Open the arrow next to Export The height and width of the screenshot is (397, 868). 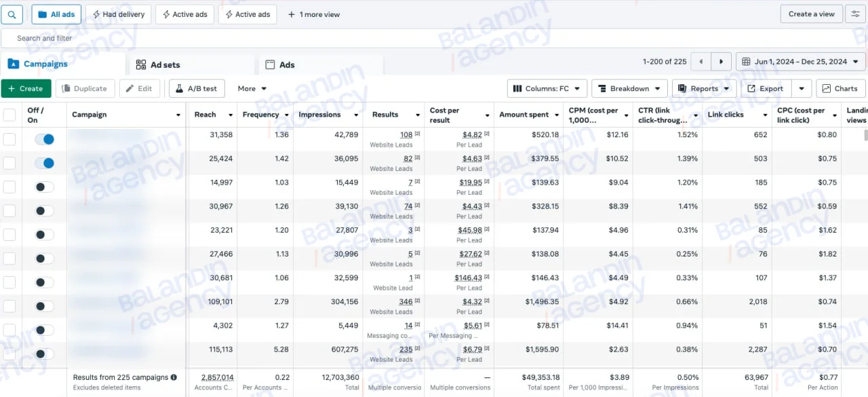coord(802,89)
